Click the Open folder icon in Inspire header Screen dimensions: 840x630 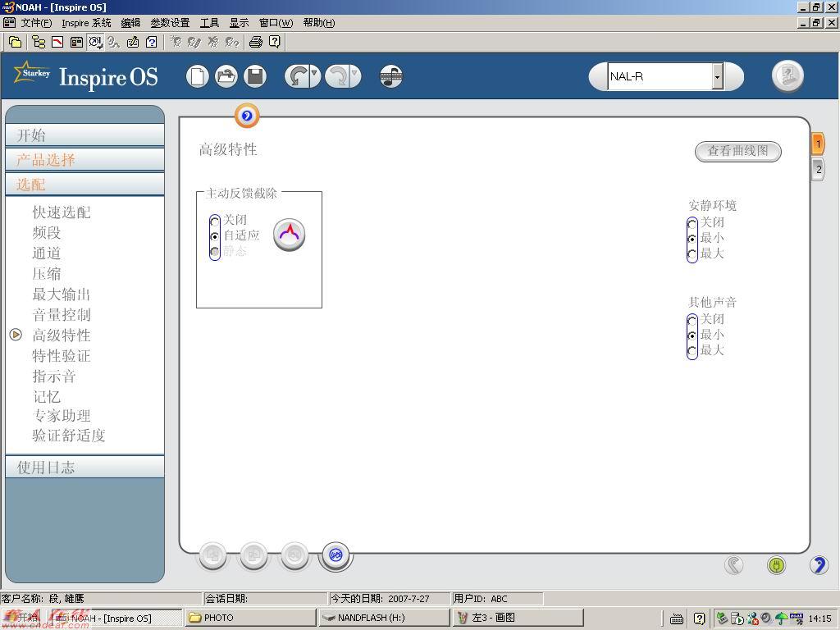click(x=226, y=76)
